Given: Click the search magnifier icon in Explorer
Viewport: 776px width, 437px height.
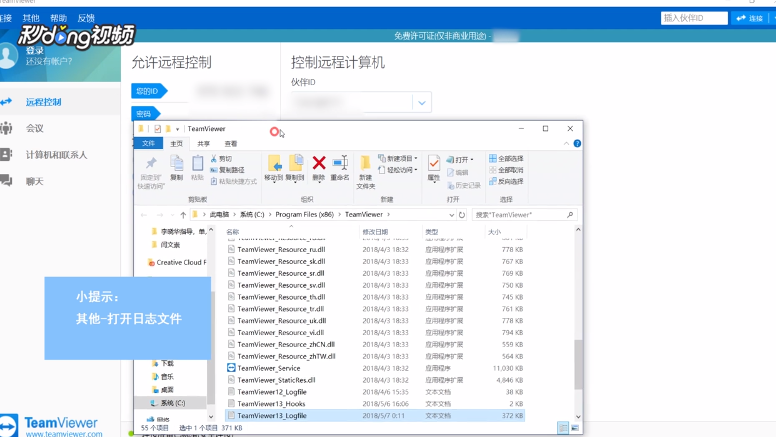Looking at the screenshot, I should tap(570, 215).
